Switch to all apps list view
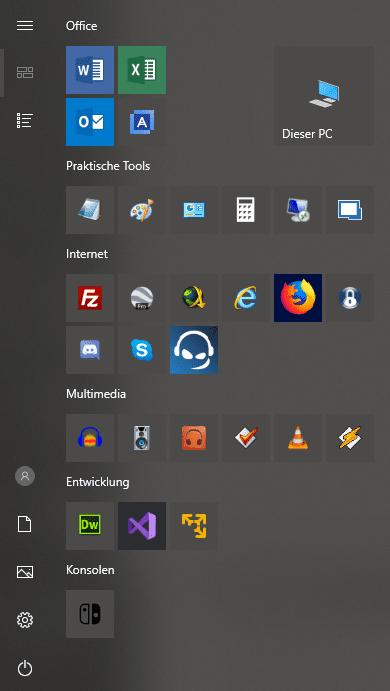 click(x=25, y=120)
